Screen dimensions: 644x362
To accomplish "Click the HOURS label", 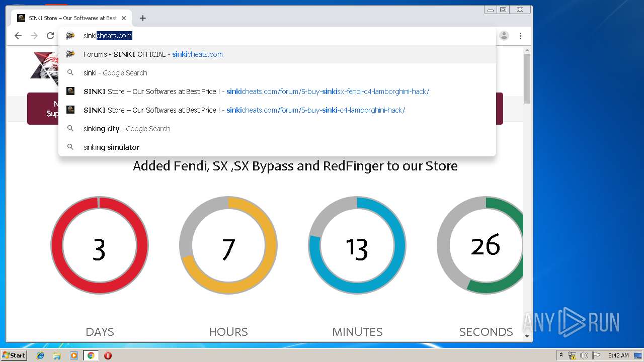I will (x=228, y=332).
